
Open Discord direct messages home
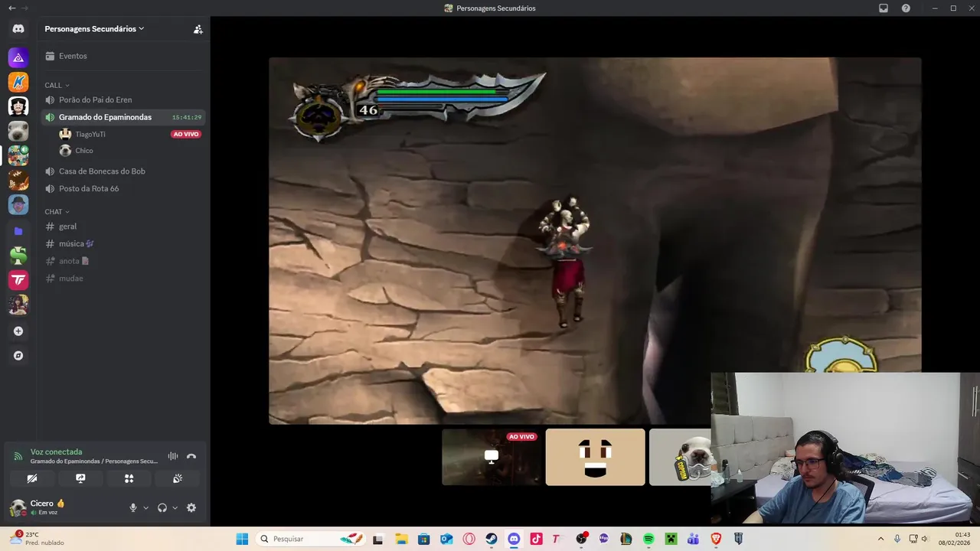coord(18,29)
